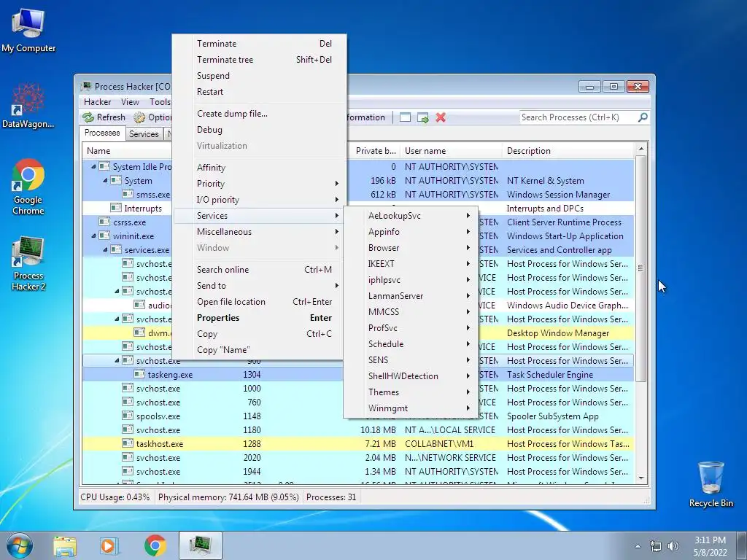The image size is (747, 560).
Task: Open the media player taskbar icon
Action: coord(109,545)
